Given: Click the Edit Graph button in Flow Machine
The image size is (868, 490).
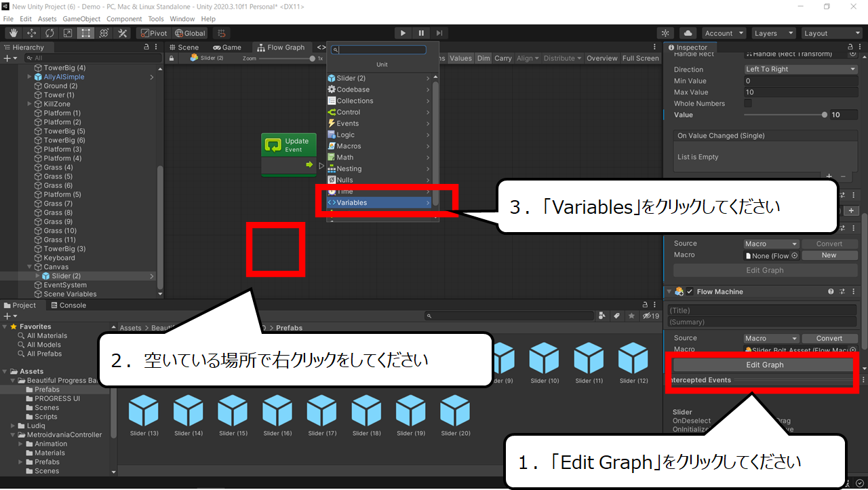Looking at the screenshot, I should 764,365.
